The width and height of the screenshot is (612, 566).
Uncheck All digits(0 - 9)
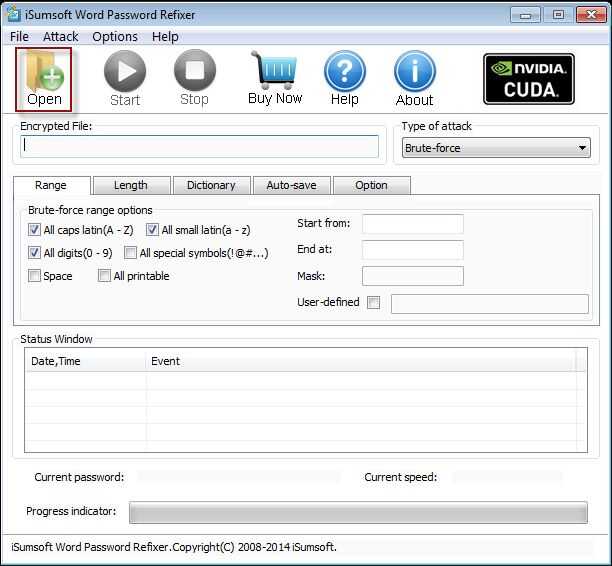tap(34, 253)
